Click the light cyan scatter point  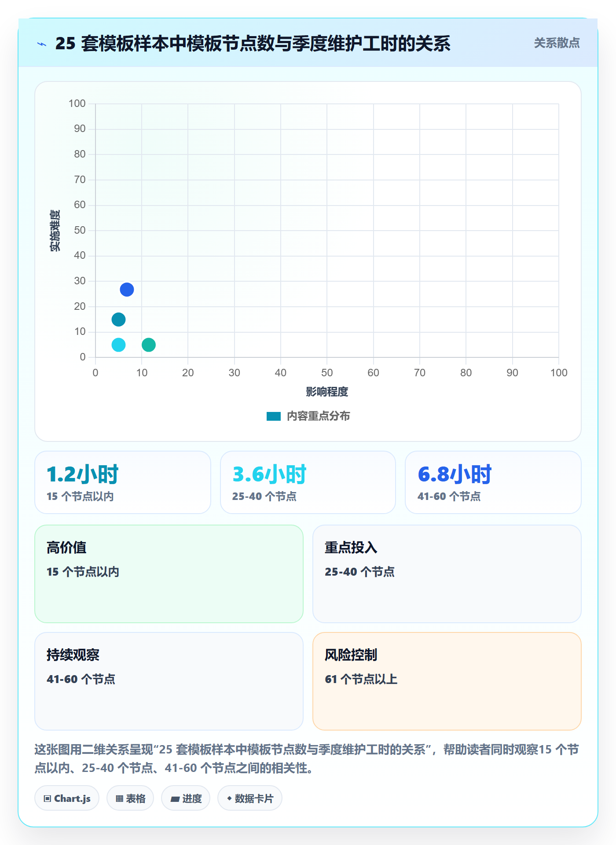coord(118,345)
